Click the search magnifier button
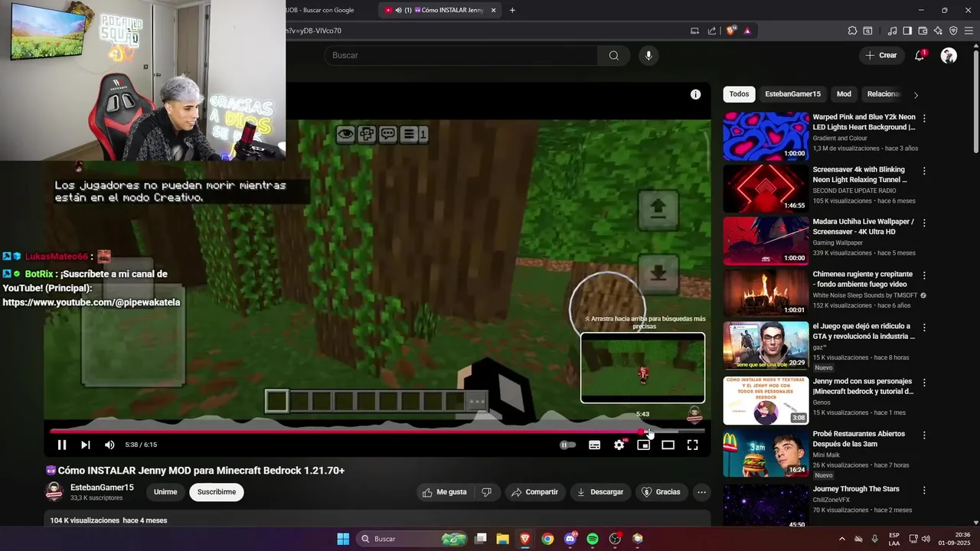The height and width of the screenshot is (551, 980). point(614,55)
